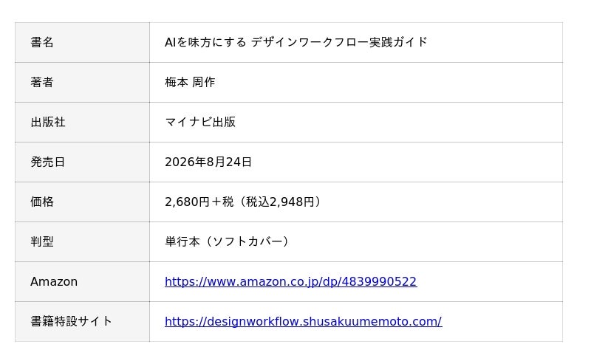Click the 発売日 label cell
The image size is (591, 364).
coord(82,162)
